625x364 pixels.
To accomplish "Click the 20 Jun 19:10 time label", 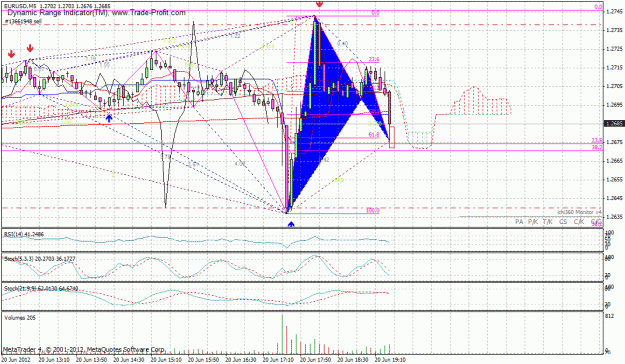I will pos(390,360).
